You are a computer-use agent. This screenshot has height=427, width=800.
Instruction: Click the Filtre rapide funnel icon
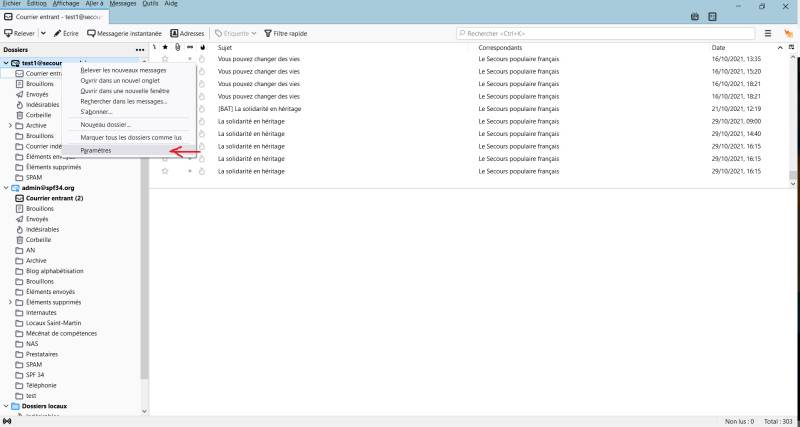[267, 33]
